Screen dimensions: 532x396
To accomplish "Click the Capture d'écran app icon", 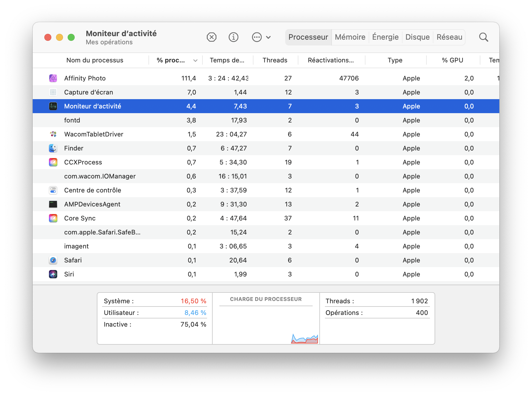I will point(53,92).
